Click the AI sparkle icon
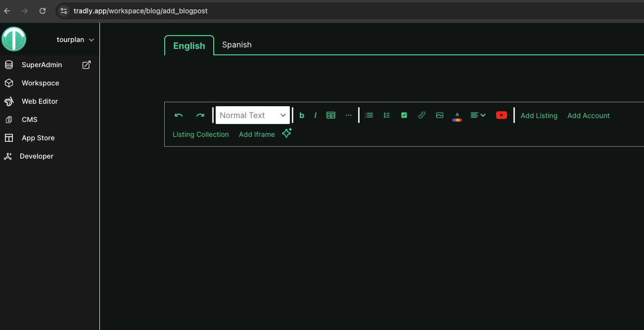 point(287,133)
